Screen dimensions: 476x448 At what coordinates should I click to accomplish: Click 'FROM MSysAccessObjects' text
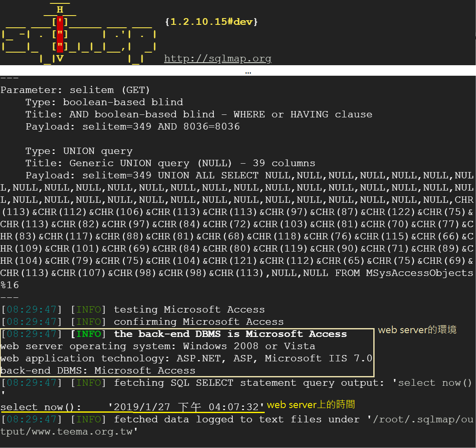(x=404, y=273)
